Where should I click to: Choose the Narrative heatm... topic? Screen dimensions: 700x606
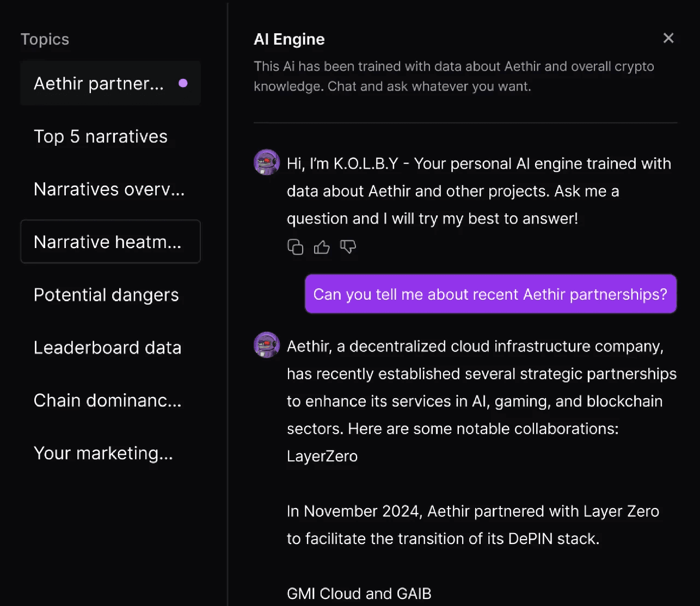pos(110,242)
